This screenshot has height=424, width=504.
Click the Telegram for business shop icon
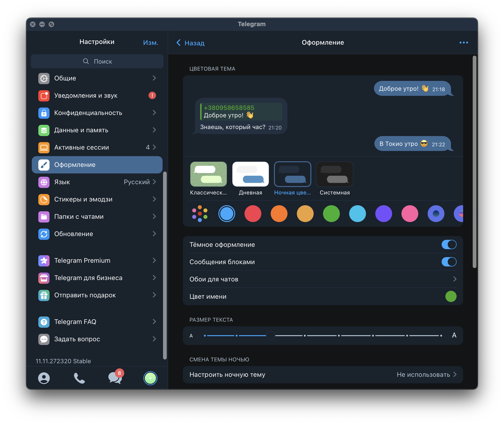(44, 278)
